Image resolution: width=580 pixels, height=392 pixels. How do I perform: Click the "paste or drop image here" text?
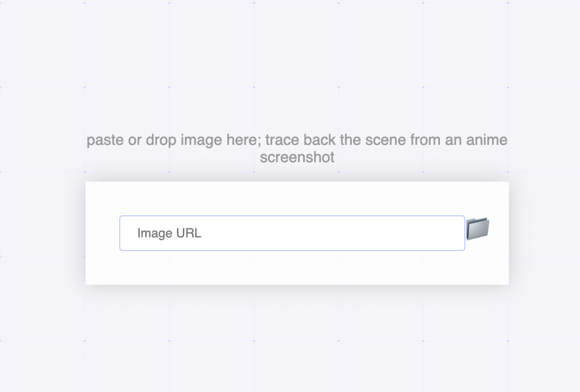pos(174,140)
